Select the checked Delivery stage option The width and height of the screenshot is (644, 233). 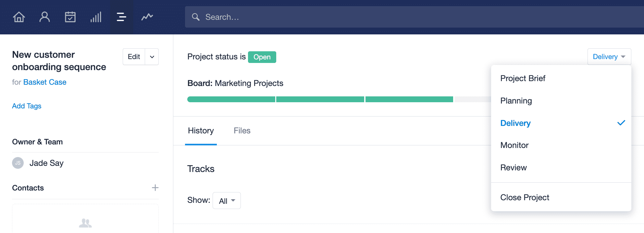coord(561,123)
